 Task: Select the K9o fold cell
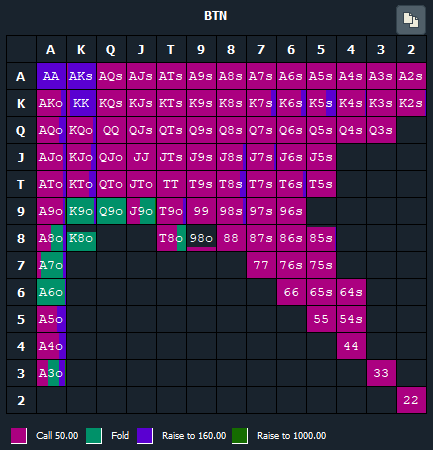click(x=81, y=211)
